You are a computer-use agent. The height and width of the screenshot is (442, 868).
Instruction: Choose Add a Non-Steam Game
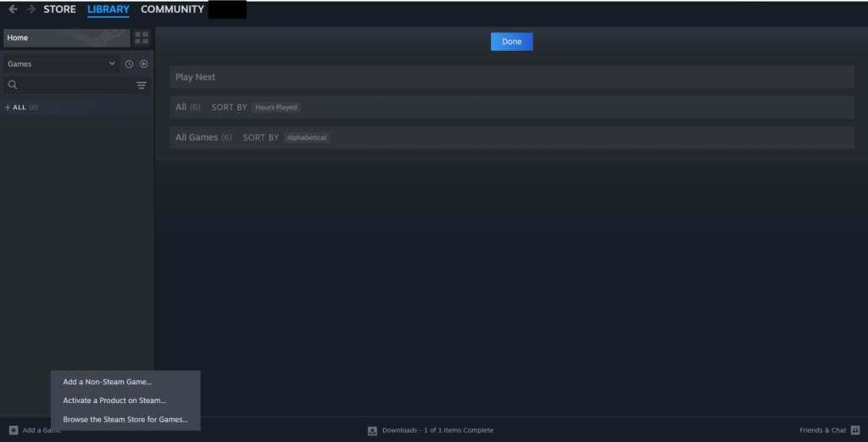(x=125, y=382)
